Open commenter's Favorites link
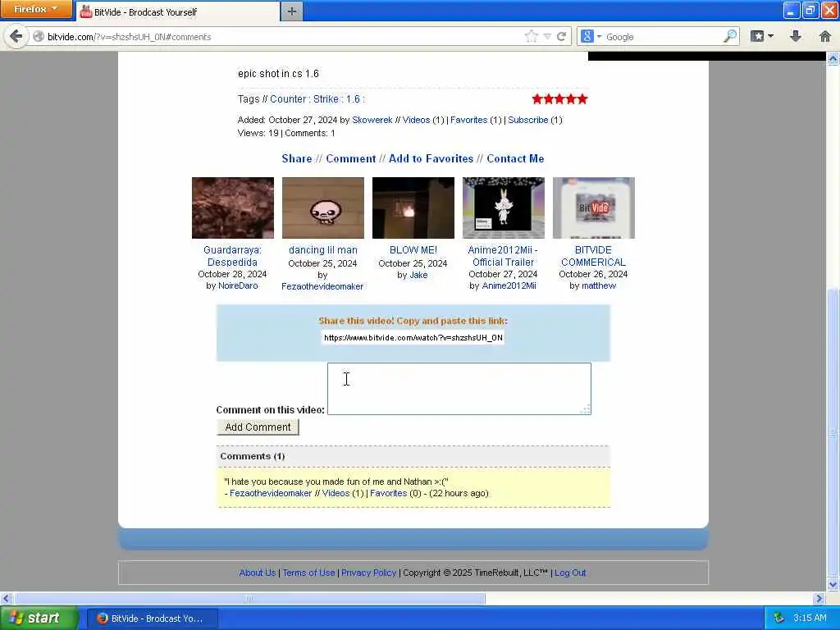The height and width of the screenshot is (630, 840). point(388,493)
